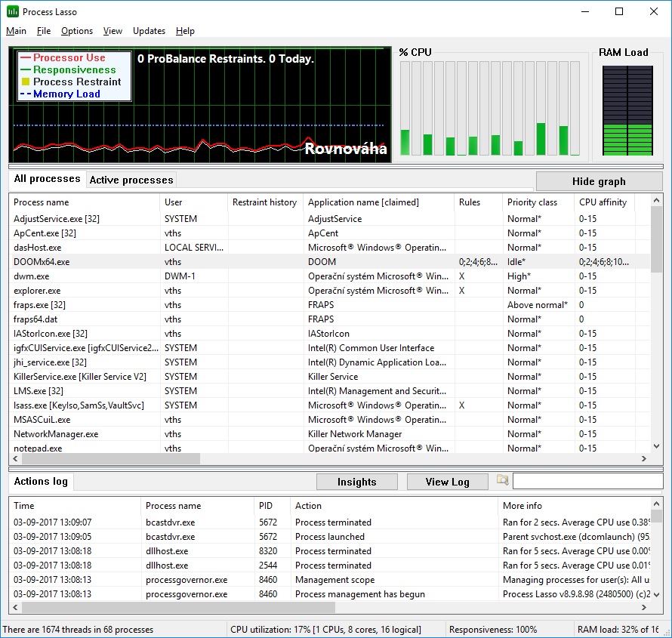Open the Options menu

coord(77,31)
